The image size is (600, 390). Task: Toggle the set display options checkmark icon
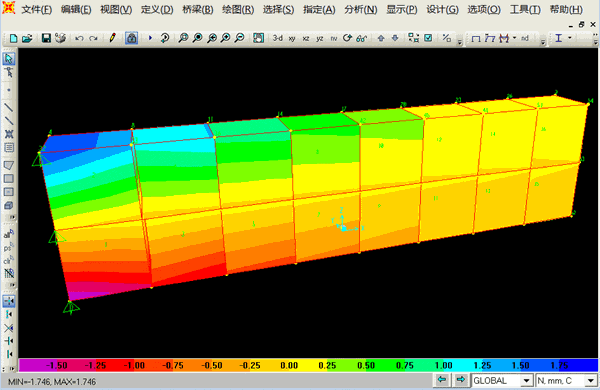click(429, 38)
